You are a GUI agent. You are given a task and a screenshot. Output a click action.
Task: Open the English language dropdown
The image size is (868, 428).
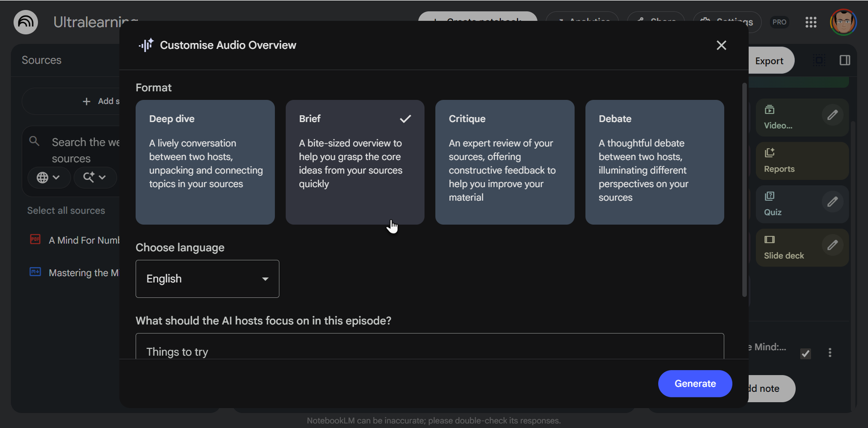[x=207, y=279]
